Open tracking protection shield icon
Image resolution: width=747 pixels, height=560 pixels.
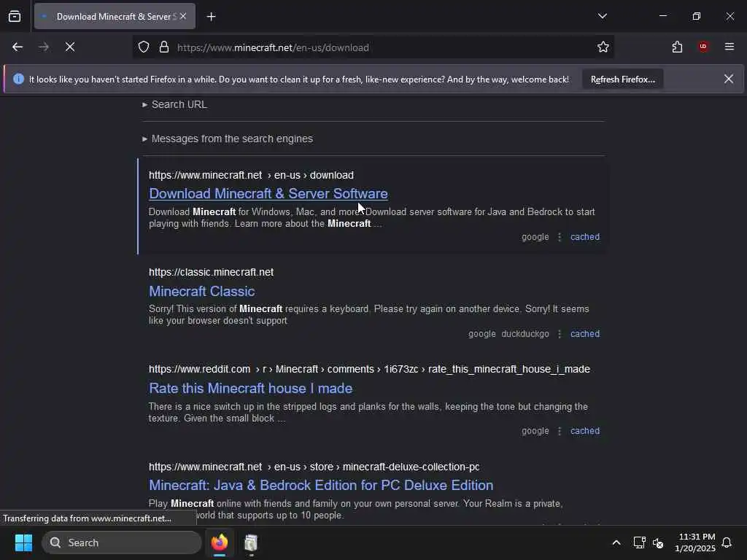click(144, 47)
